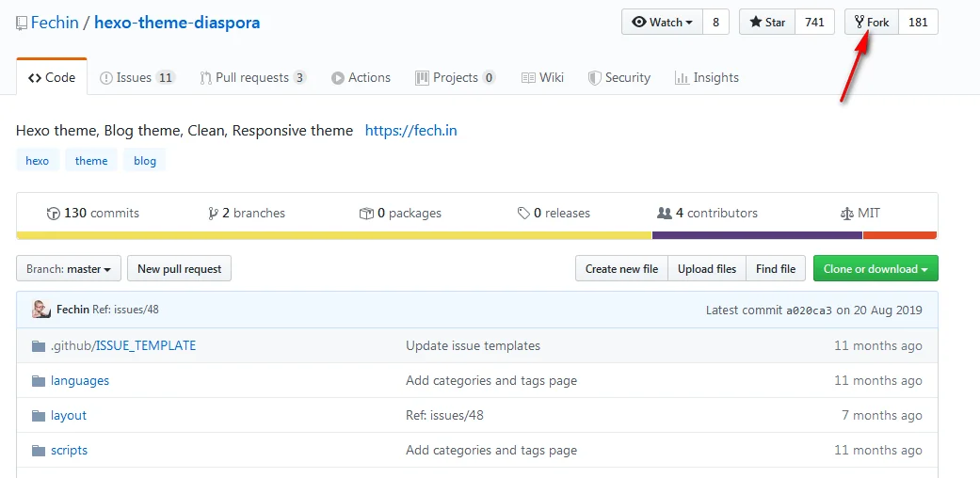Open the Wiki tab
Image resolution: width=980 pixels, height=478 pixels.
tap(542, 77)
